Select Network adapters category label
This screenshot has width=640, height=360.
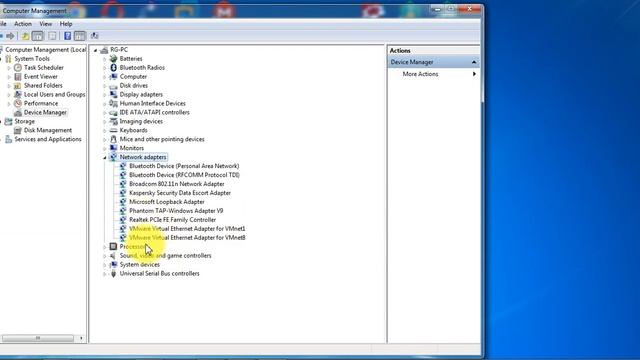tap(143, 157)
